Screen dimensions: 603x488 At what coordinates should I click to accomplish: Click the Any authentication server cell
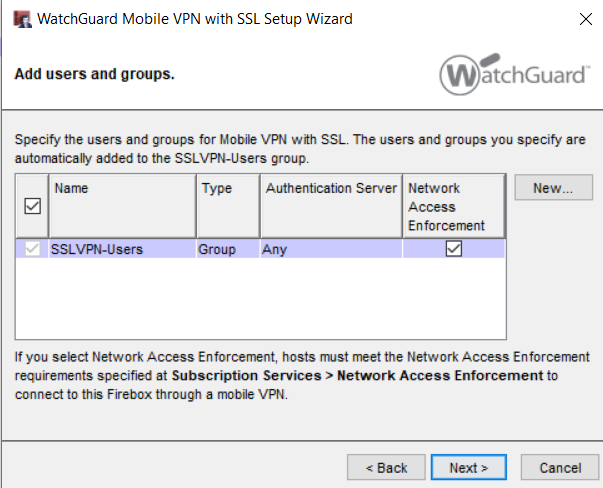(331, 249)
